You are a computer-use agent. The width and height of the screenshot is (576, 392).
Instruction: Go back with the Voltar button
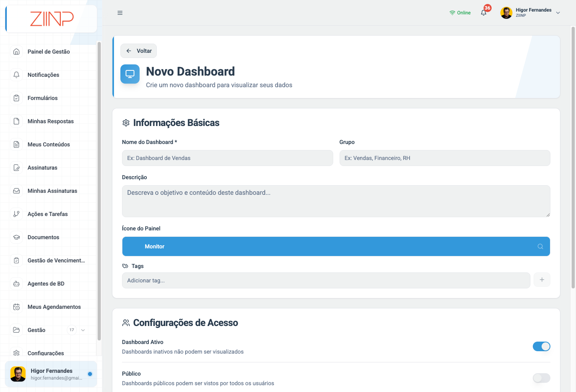click(x=138, y=51)
